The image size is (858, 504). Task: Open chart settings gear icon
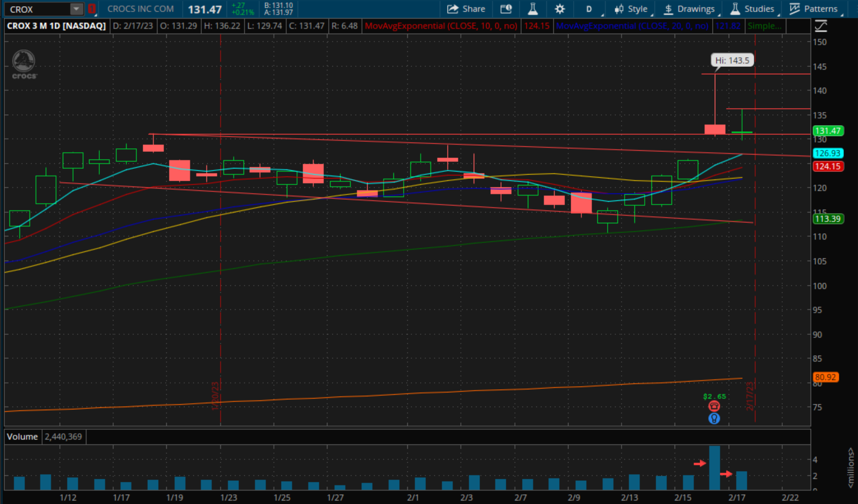(560, 9)
